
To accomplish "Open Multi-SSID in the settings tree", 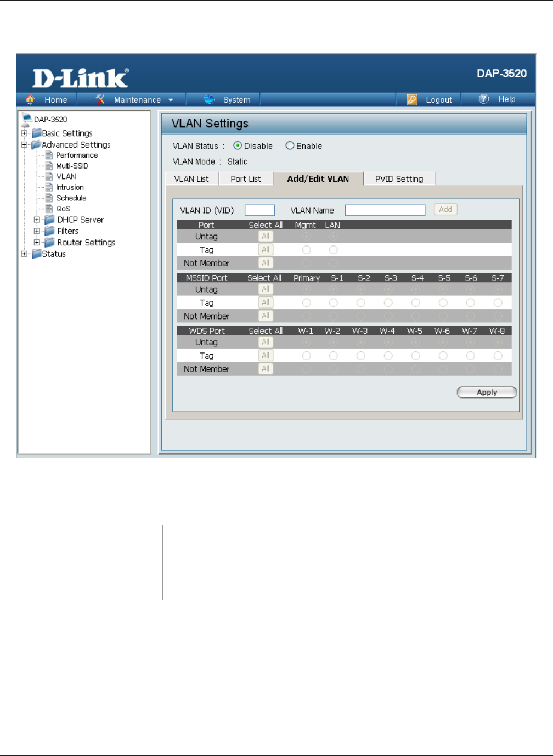I will coord(72,166).
